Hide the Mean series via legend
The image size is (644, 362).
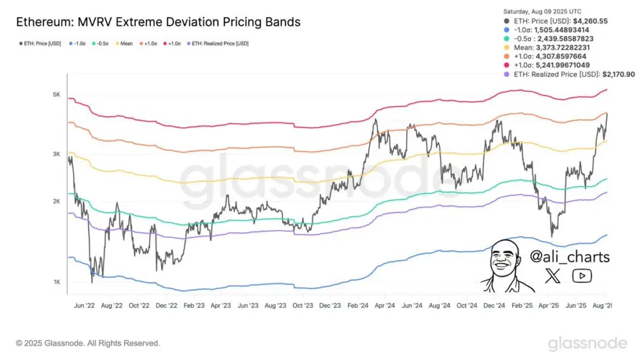[125, 43]
